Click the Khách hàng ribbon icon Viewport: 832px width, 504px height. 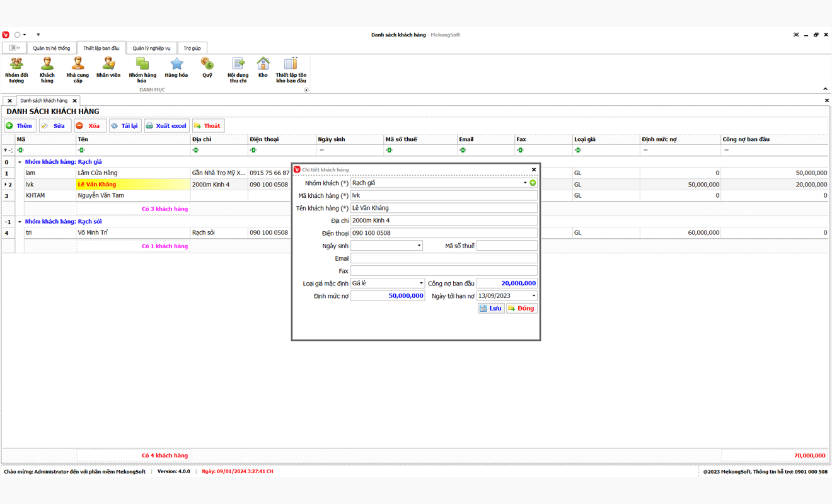pyautogui.click(x=47, y=69)
